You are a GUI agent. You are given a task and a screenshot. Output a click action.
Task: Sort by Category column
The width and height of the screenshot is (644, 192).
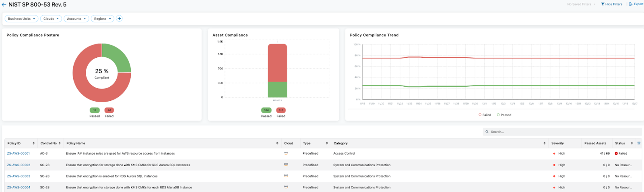[545, 143]
